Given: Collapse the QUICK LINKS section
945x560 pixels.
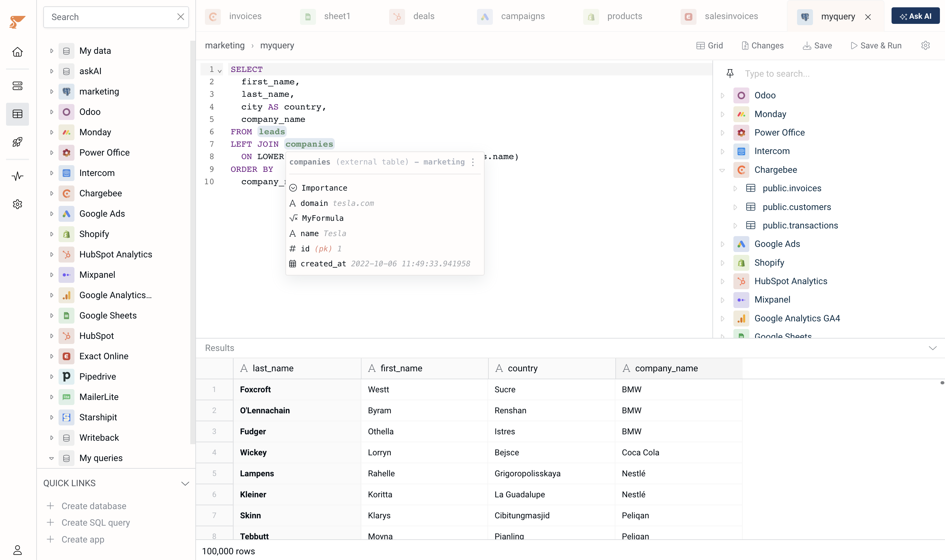Looking at the screenshot, I should coord(185,483).
